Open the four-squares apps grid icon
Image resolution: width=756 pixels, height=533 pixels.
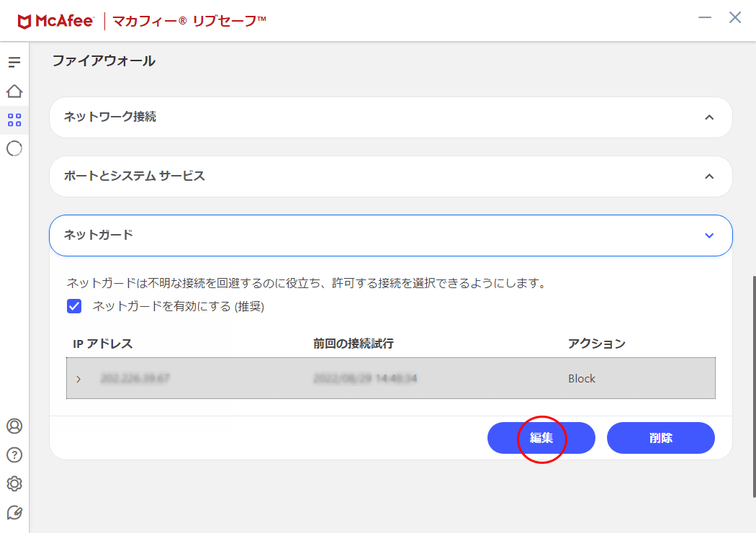click(x=14, y=120)
